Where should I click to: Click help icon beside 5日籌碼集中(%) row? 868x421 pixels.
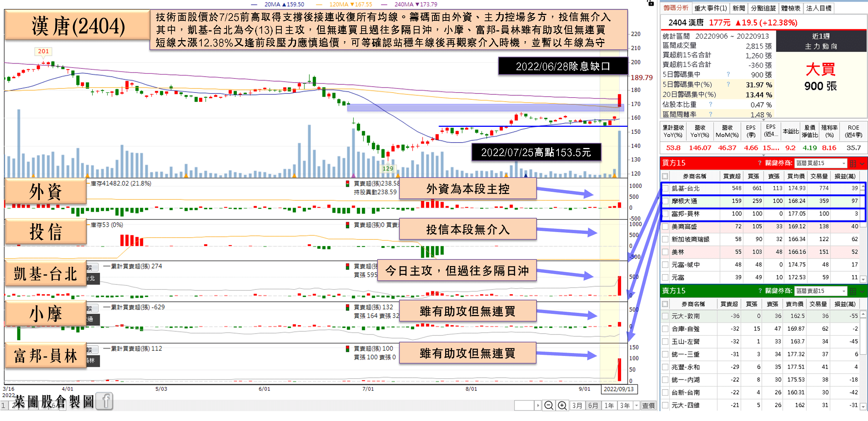point(728,84)
